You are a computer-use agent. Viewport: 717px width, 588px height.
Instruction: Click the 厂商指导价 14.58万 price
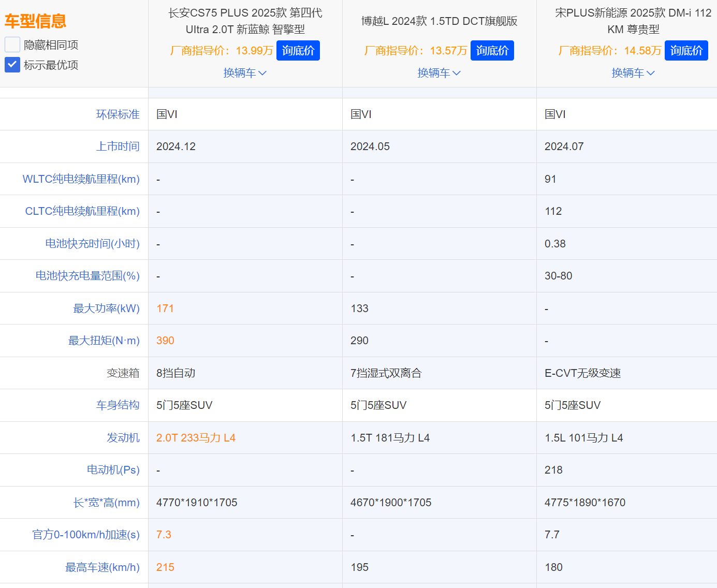(x=610, y=51)
